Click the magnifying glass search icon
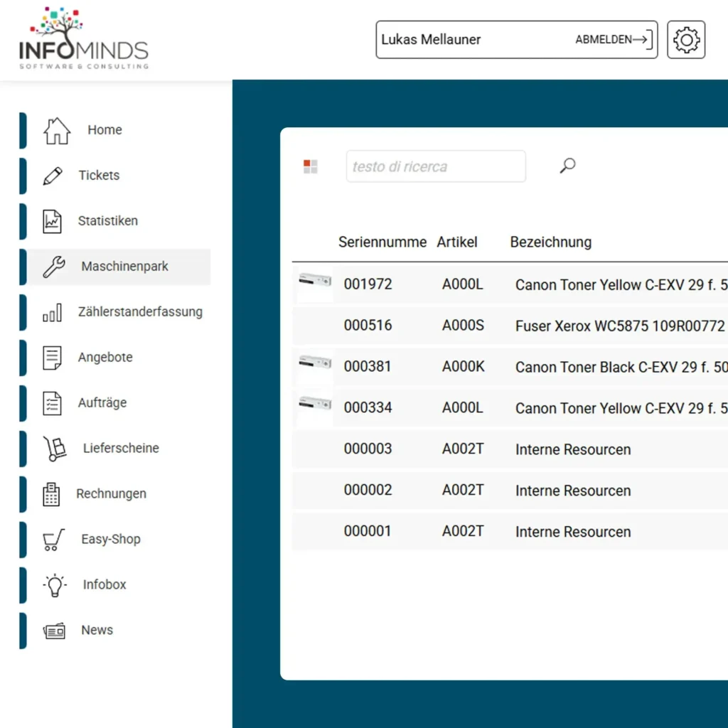The image size is (728, 728). (567, 165)
